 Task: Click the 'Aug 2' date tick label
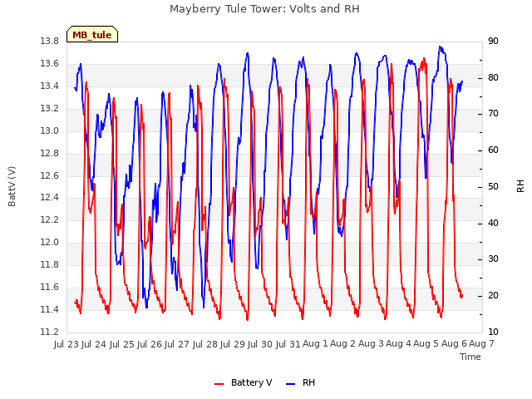pos(343,344)
